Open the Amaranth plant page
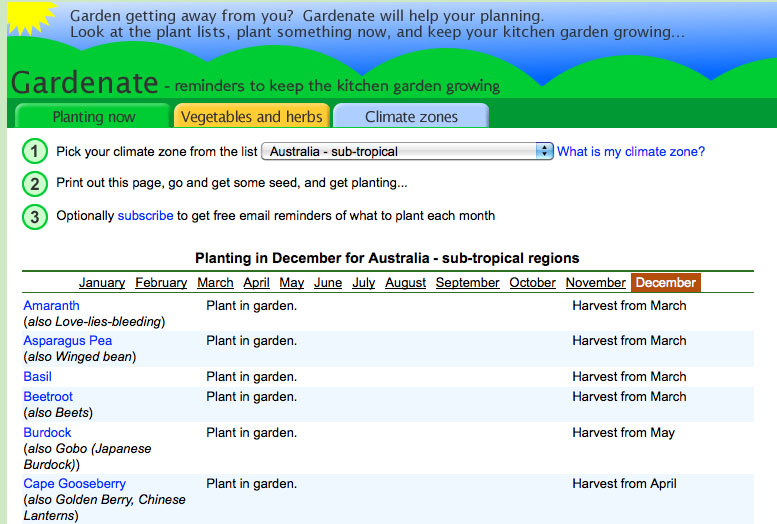 point(51,306)
